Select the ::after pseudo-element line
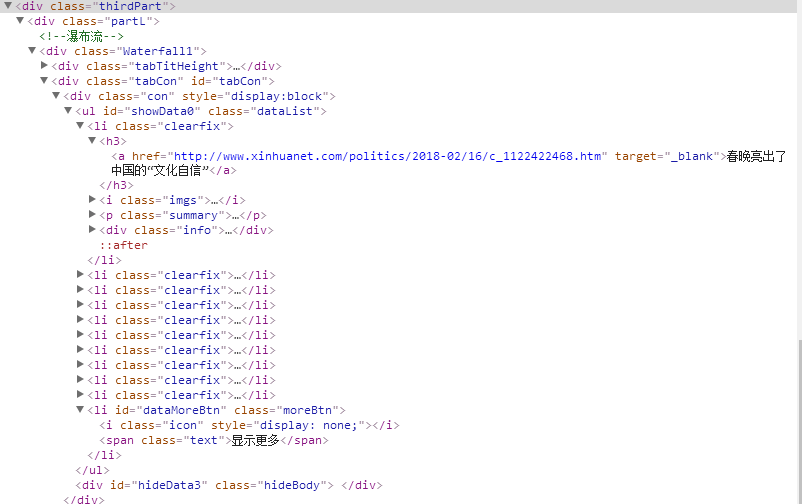Viewport: 802px width, 504px height. click(123, 245)
